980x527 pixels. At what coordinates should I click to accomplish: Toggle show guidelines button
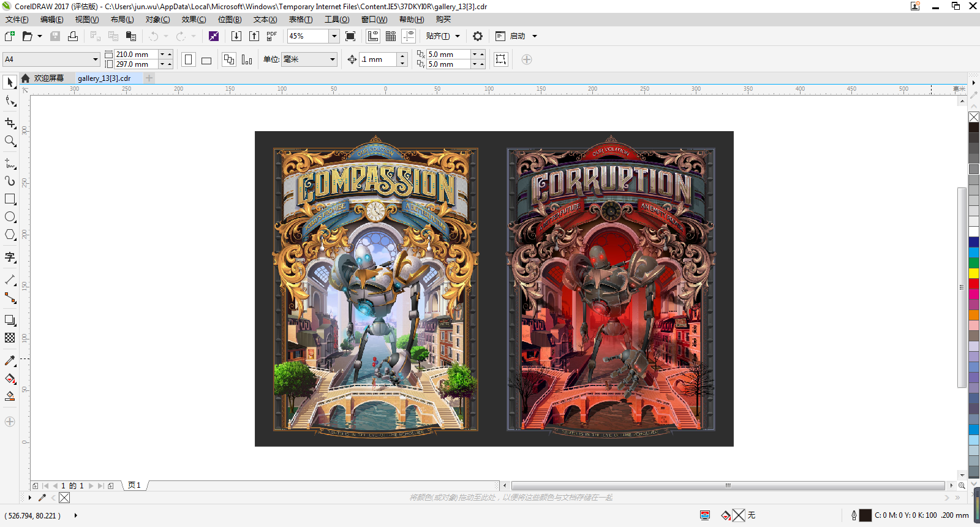point(409,36)
